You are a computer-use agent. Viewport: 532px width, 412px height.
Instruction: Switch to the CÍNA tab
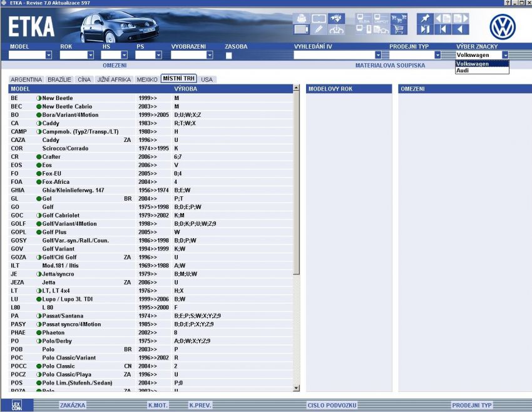84,79
